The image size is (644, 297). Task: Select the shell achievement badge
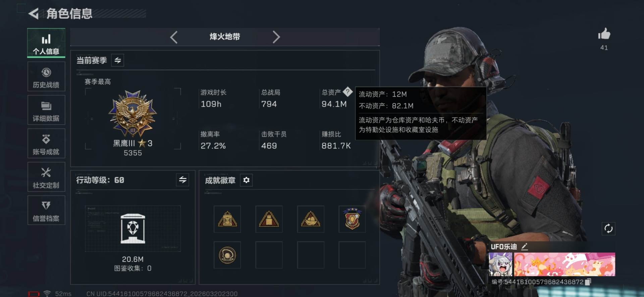pos(227,255)
